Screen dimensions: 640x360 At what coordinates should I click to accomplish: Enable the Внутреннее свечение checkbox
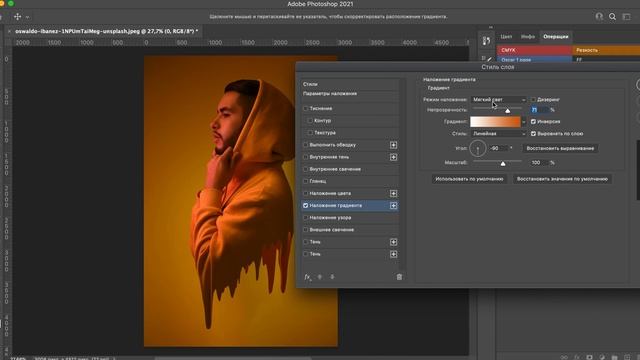point(305,169)
